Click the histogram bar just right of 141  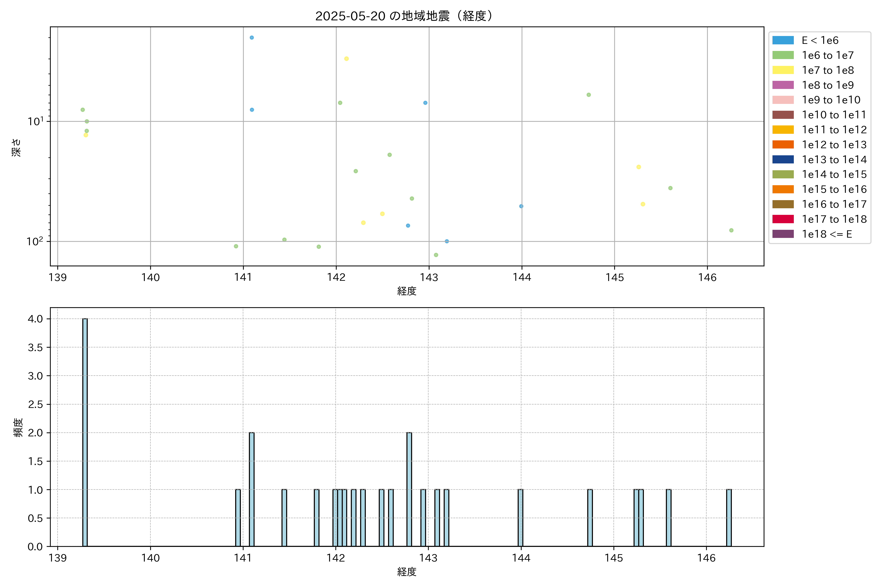click(x=252, y=489)
